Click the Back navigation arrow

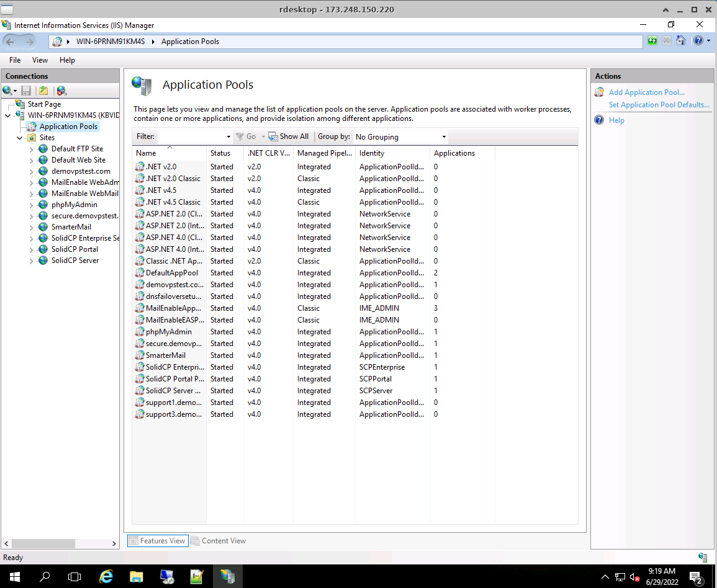pos(10,42)
